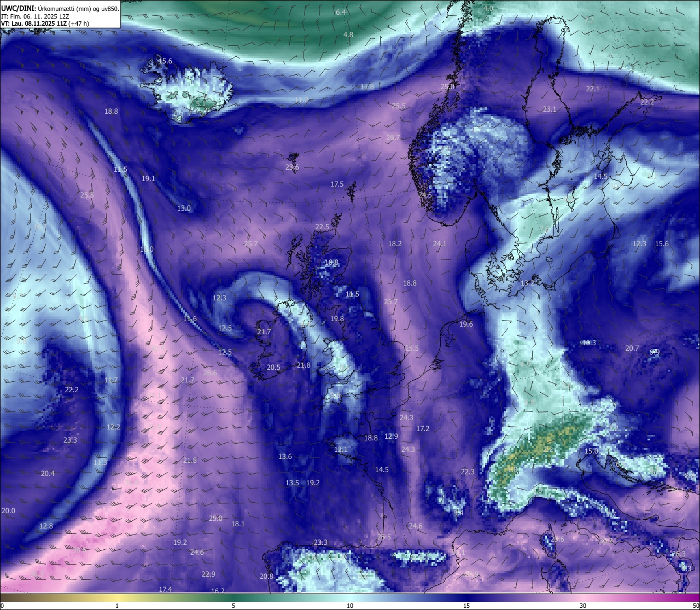Screen dimensions: 700x610
Task: Click the 22.9 map value
Action: pos(208,574)
